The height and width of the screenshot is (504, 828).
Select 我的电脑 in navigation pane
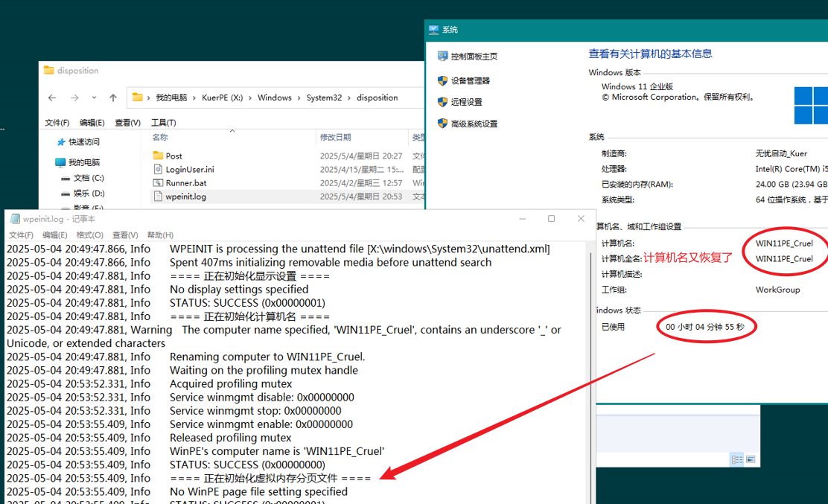[x=84, y=162]
